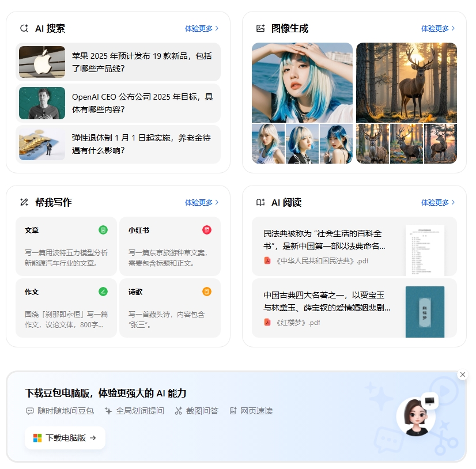The image size is (476, 469).
Task: Click the 民法典 document preview thumbnail
Action: point(425,250)
